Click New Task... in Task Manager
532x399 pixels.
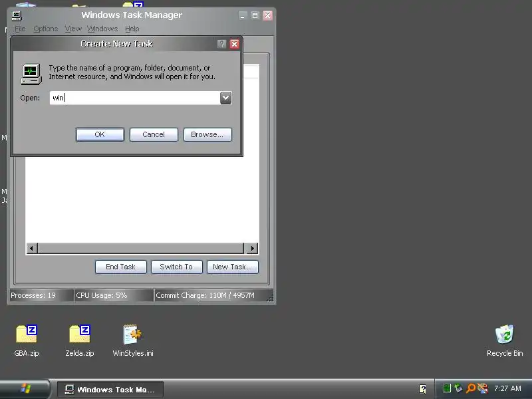coord(232,267)
